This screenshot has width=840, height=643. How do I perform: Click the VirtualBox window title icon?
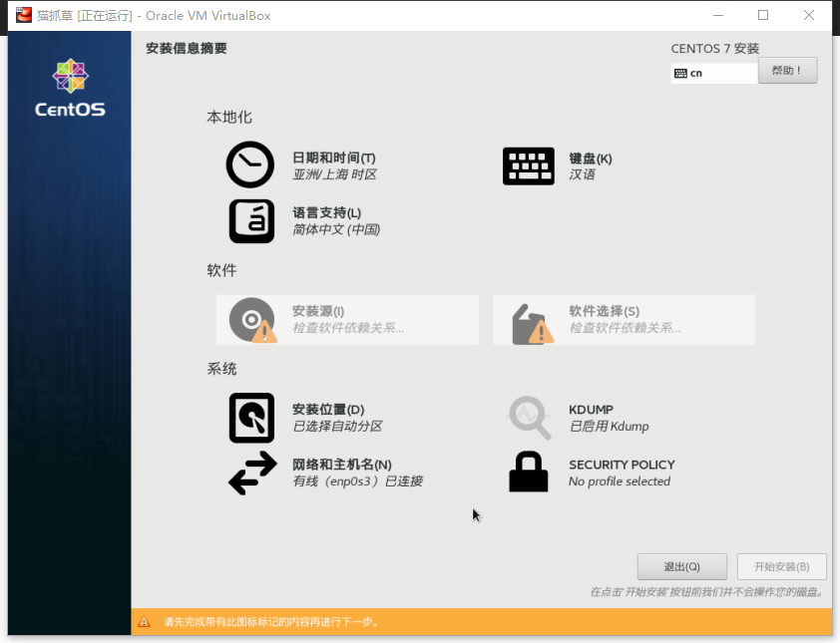point(24,15)
